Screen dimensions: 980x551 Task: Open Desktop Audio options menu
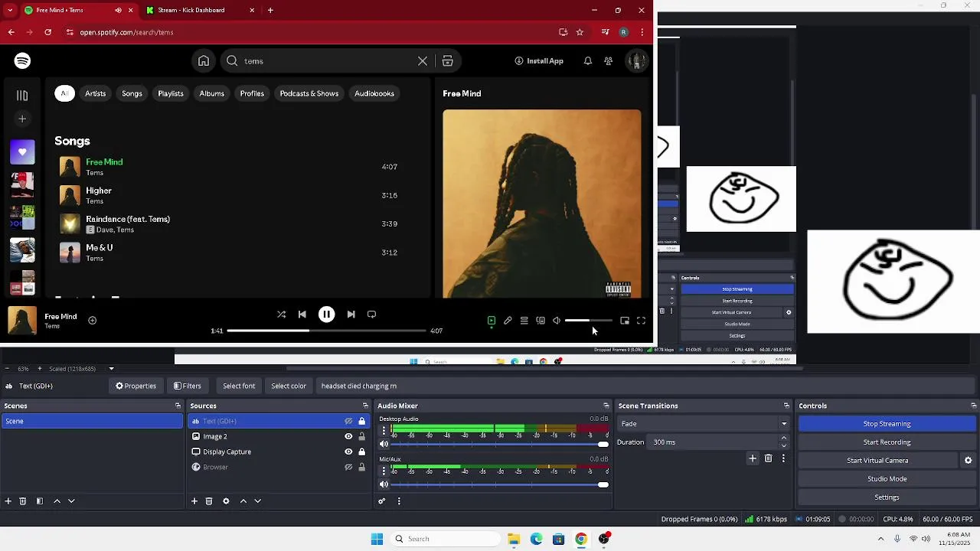click(x=384, y=431)
